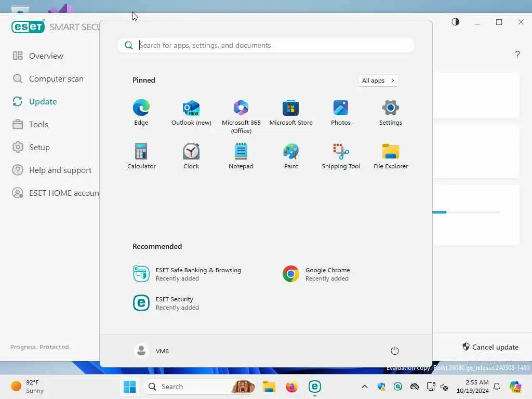Click the cloud sync tray icon
The width and height of the screenshot is (532, 399).
(414, 387)
